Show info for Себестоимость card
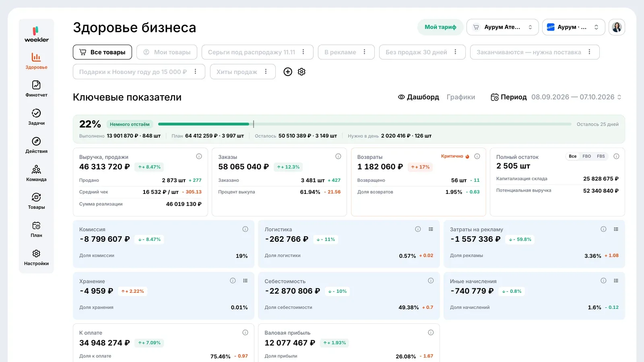The height and width of the screenshot is (362, 644). click(x=431, y=281)
